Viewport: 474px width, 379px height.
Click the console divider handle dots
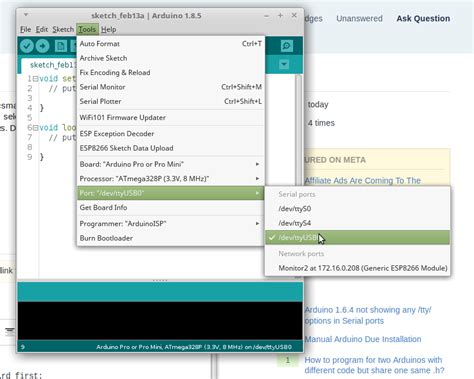(x=160, y=280)
